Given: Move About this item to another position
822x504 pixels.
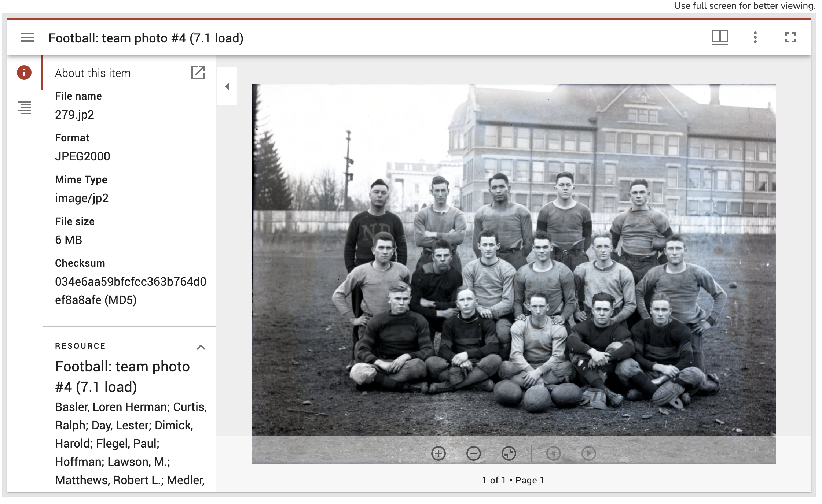Looking at the screenshot, I should coord(198,73).
